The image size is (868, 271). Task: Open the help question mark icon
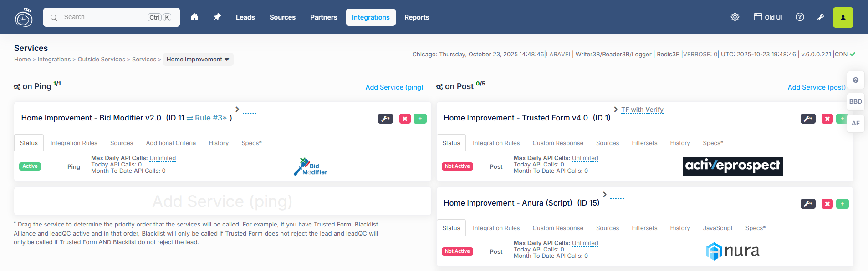pos(800,17)
